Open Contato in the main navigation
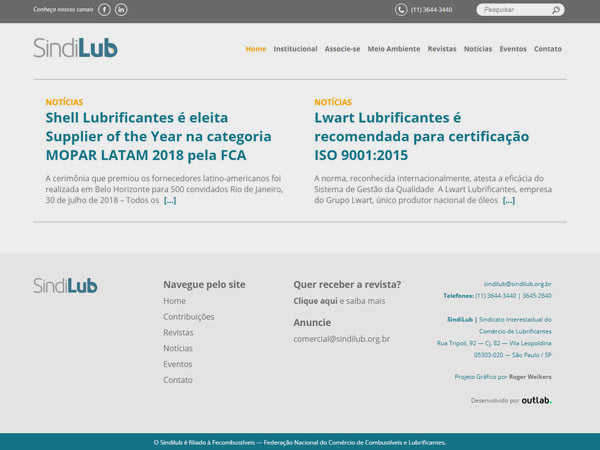Viewport: 600px width, 450px height. click(x=548, y=49)
